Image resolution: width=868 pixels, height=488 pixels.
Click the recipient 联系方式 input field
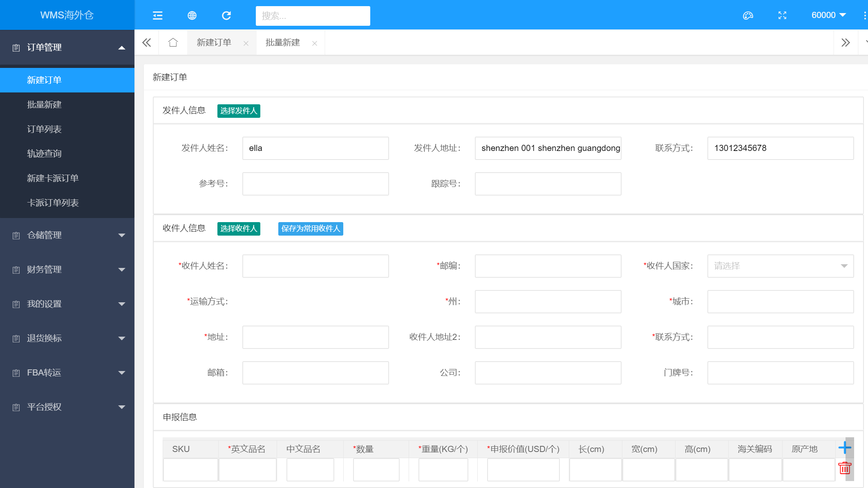tap(780, 337)
